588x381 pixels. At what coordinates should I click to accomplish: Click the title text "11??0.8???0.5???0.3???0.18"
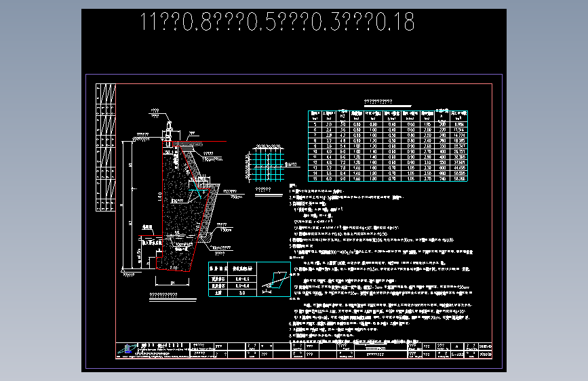pos(277,22)
